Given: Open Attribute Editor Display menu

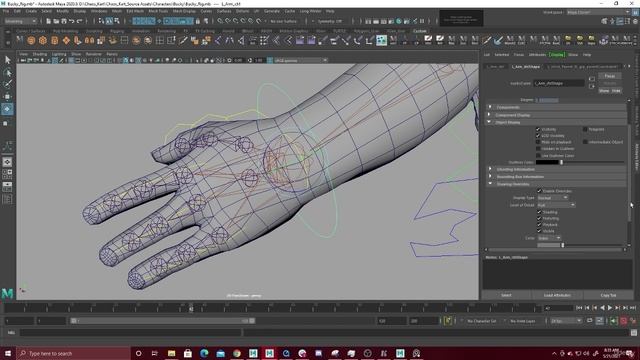Looking at the screenshot, I should tap(557, 55).
